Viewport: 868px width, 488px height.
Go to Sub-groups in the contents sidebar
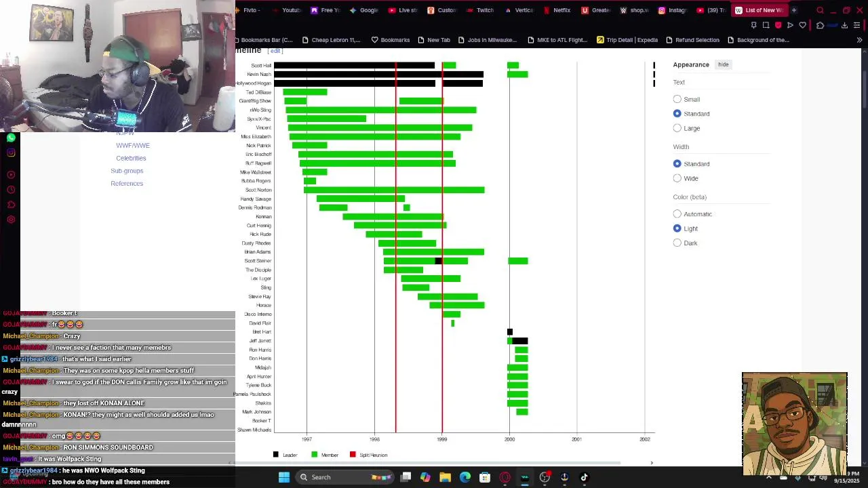(x=127, y=171)
